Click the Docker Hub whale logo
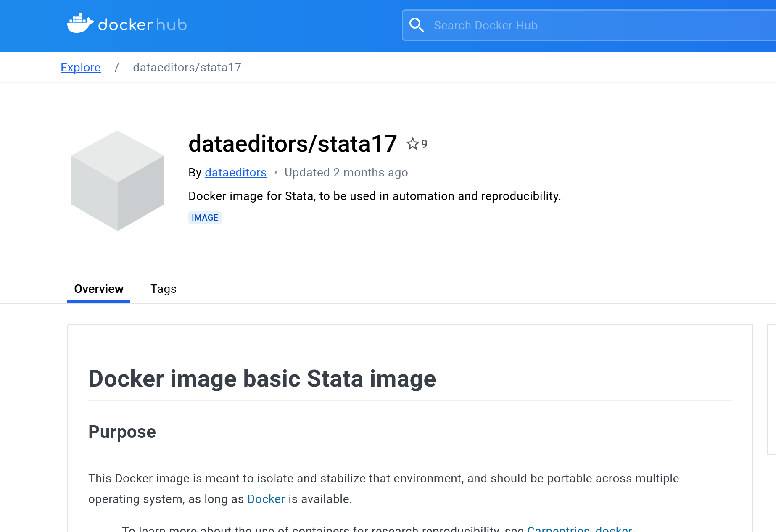 tap(81, 23)
